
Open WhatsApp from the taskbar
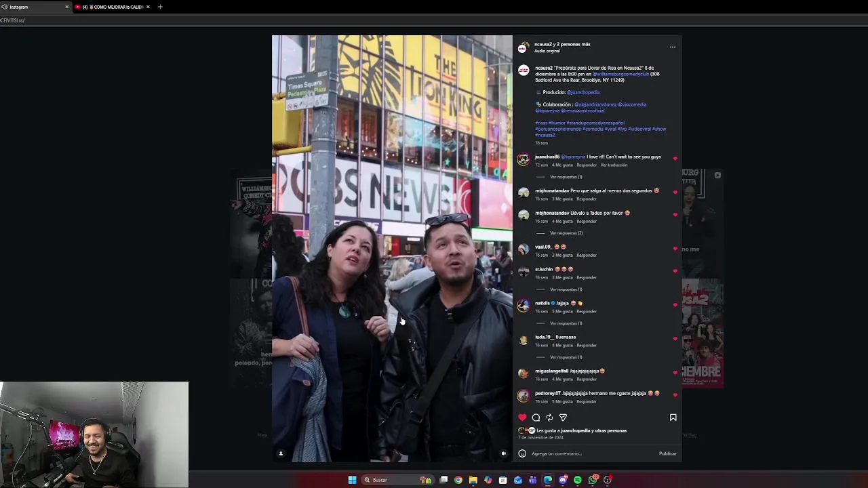point(593,480)
